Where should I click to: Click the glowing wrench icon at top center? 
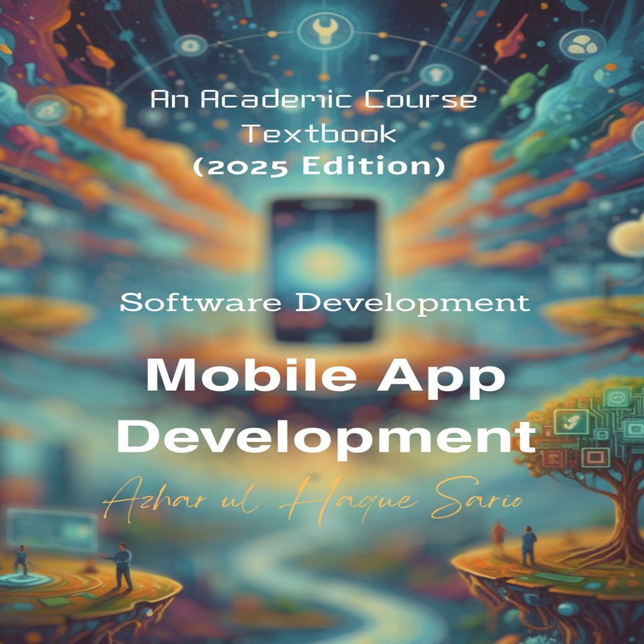pyautogui.click(x=321, y=28)
